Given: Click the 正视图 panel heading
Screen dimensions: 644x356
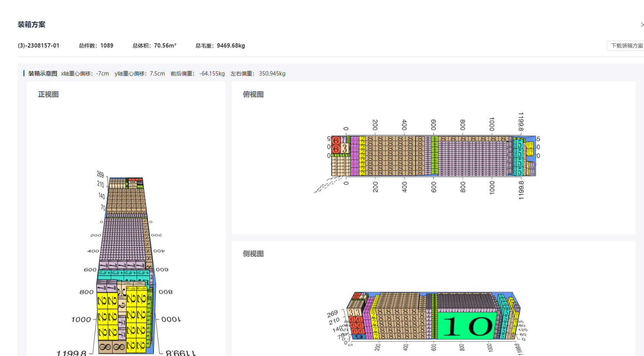Looking at the screenshot, I should [48, 94].
